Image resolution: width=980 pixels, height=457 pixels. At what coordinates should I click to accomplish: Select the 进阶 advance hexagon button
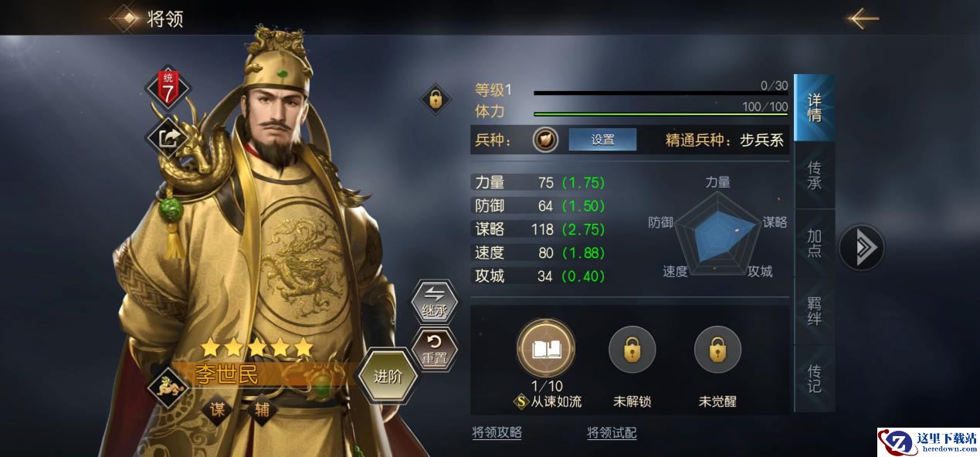[388, 377]
